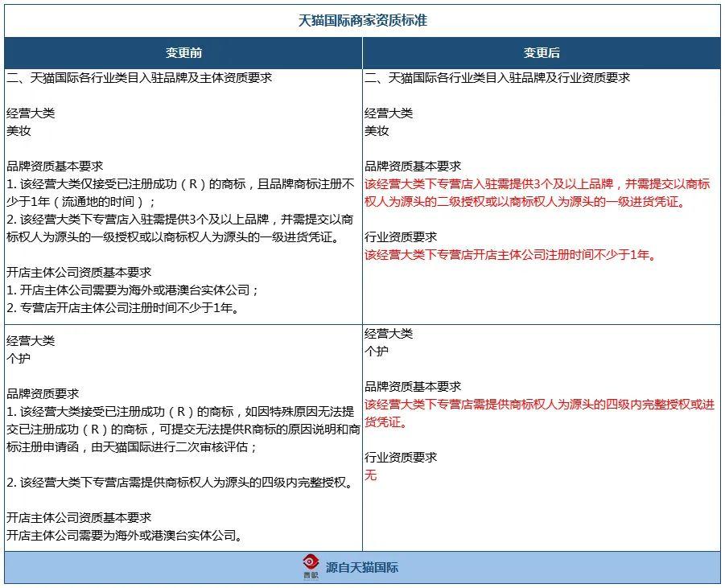Viewport: 725px width, 588px height.
Task: Click red line 该经营大类下专营店开店主体公司注册时间不少于1年。
Action: pos(511,255)
